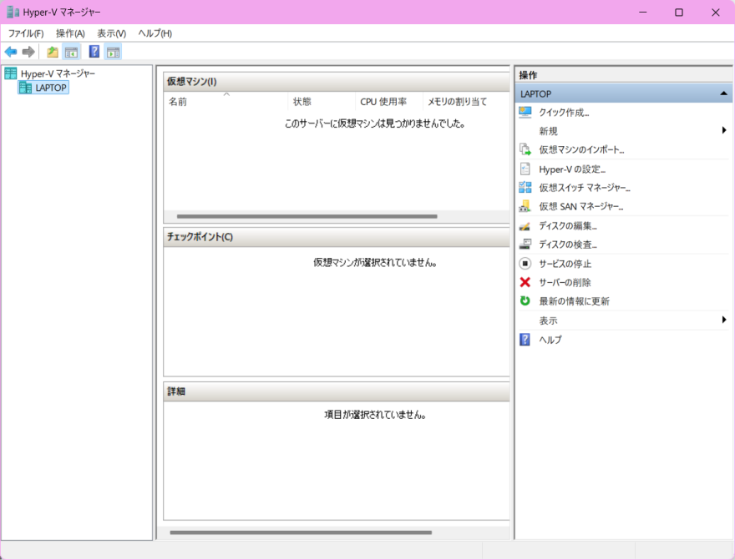Click the 仮想スイッチ マネージャー icon

point(525,188)
